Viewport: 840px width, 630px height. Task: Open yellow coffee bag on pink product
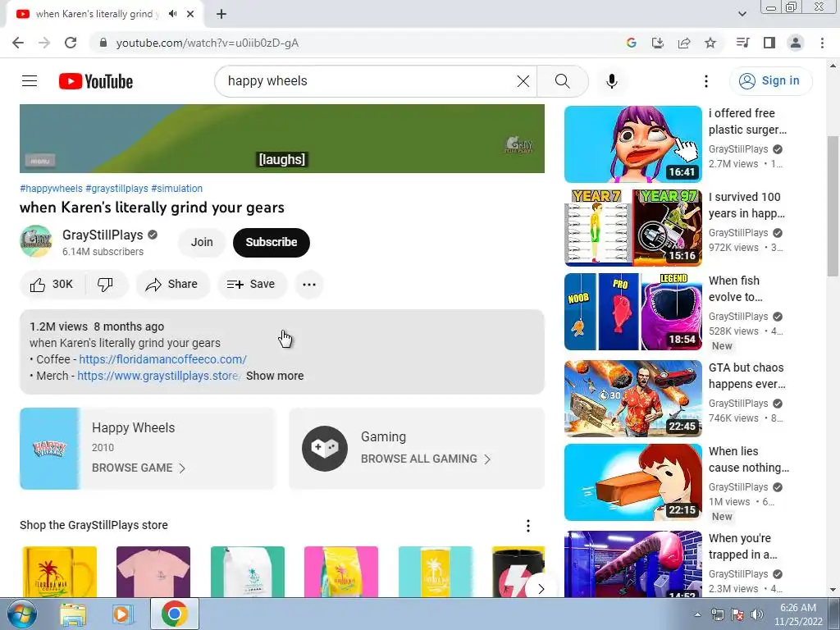pos(341,572)
